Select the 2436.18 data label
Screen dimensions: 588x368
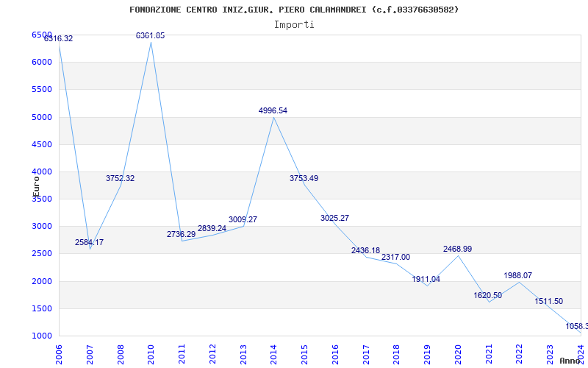pos(365,250)
